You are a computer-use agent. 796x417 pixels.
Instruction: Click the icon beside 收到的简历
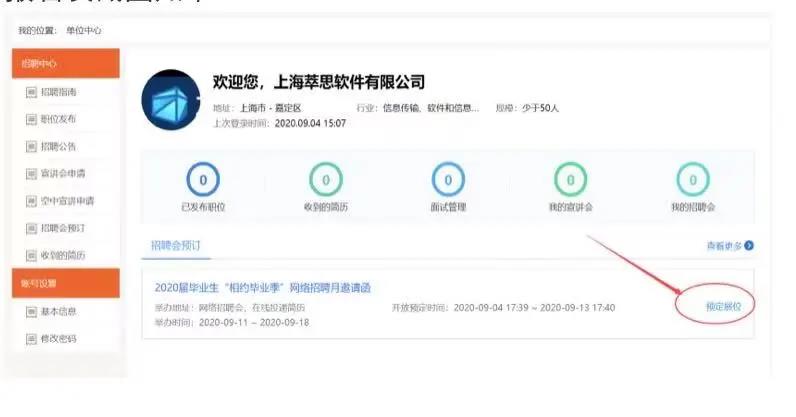pyautogui.click(x=32, y=256)
